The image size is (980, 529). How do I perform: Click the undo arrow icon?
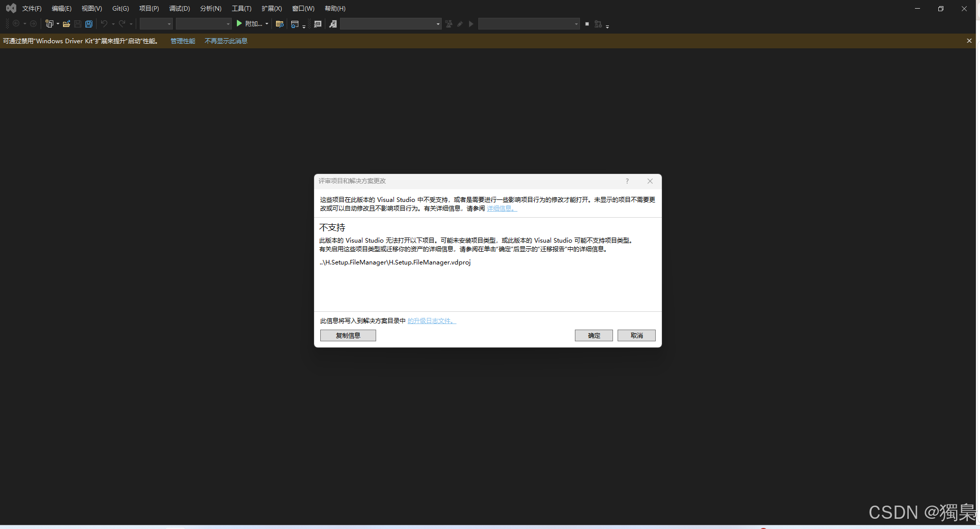(x=104, y=24)
